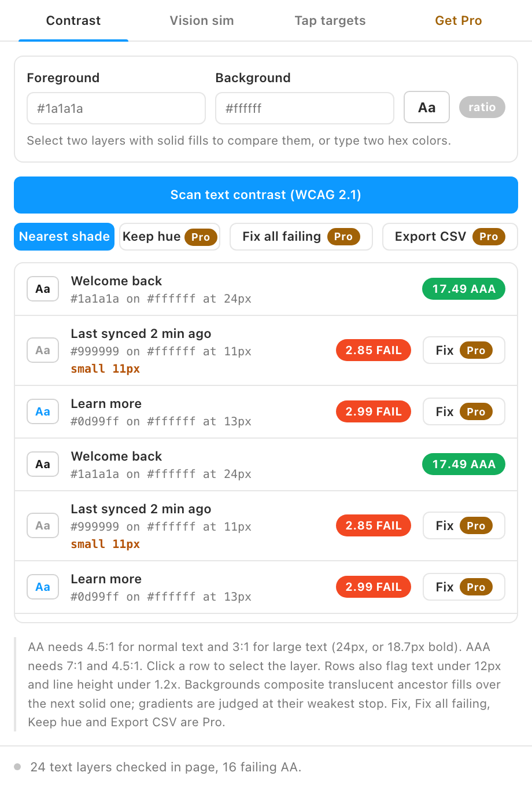Image resolution: width=532 pixels, height=787 pixels.
Task: Click the gray ratio badge
Action: [482, 107]
